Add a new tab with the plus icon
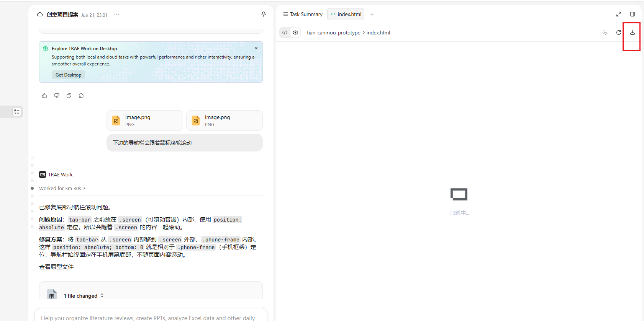 coord(372,14)
